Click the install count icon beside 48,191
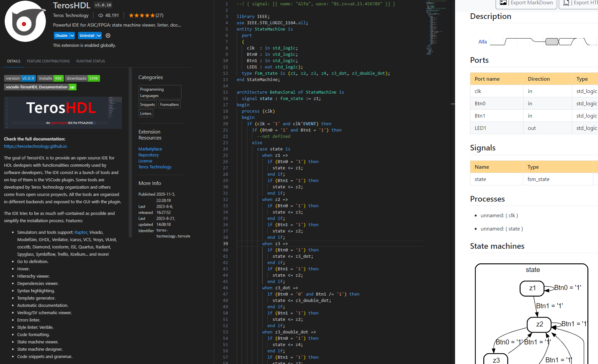Viewport: 598px width, 364px height. [101, 15]
